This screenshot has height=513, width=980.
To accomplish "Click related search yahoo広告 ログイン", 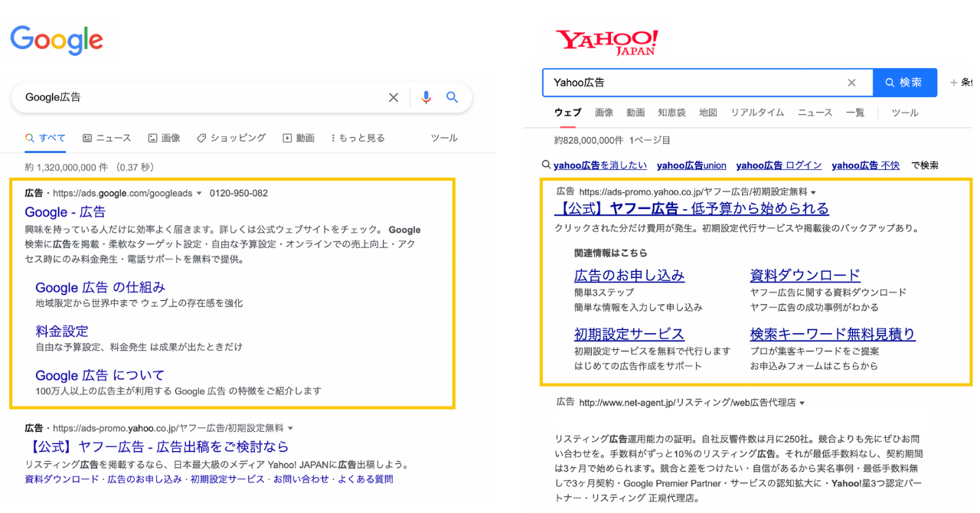I will click(779, 165).
